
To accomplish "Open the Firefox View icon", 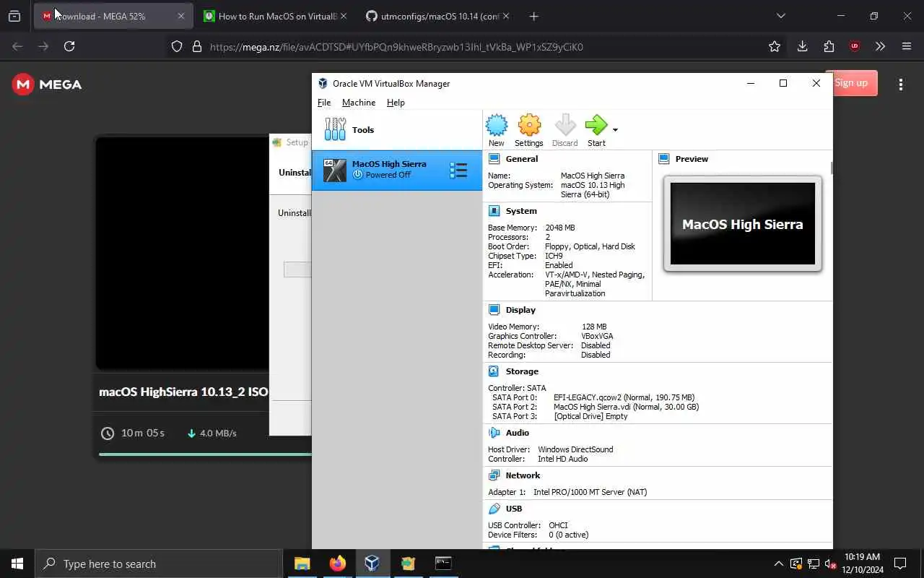I will [x=14, y=16].
